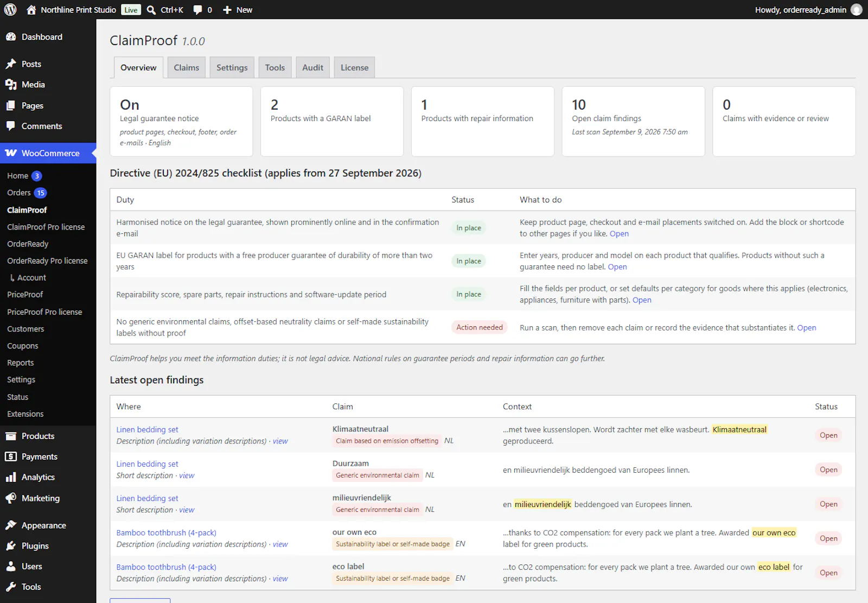
Task: Click the Live status badge
Action: click(x=131, y=10)
